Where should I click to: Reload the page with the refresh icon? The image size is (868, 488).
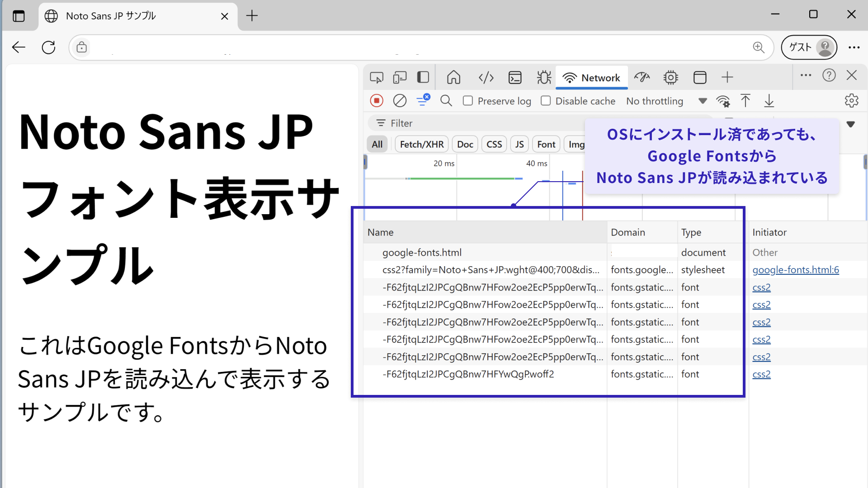[48, 47]
